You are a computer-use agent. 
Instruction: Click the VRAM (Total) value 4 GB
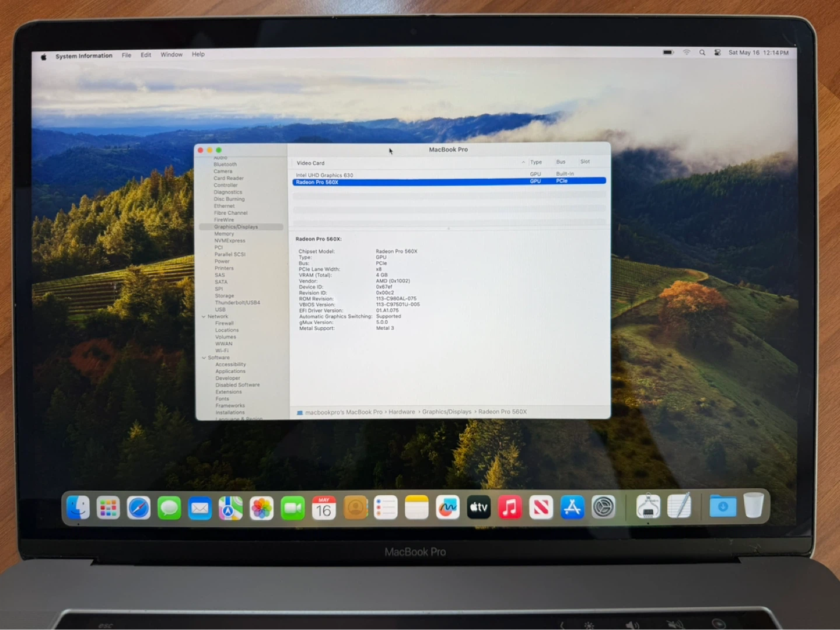point(381,275)
